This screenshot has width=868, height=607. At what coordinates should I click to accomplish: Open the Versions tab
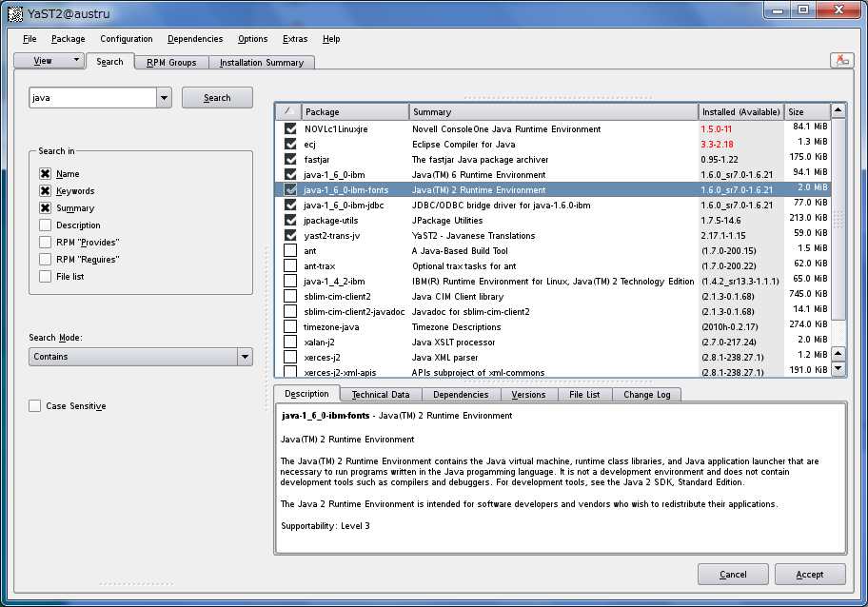pyautogui.click(x=528, y=395)
